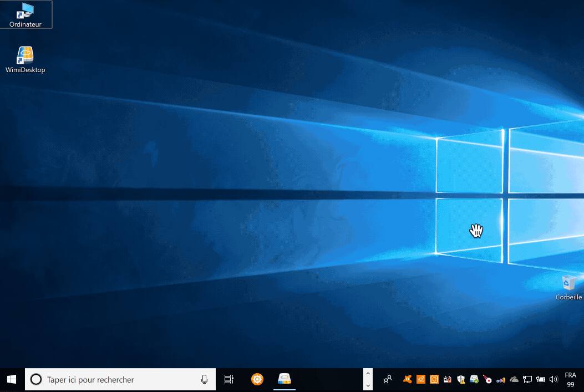The height and width of the screenshot is (392, 584).
Task: Focus the 'Taper ici pour rechercher' search box
Action: pos(120,379)
